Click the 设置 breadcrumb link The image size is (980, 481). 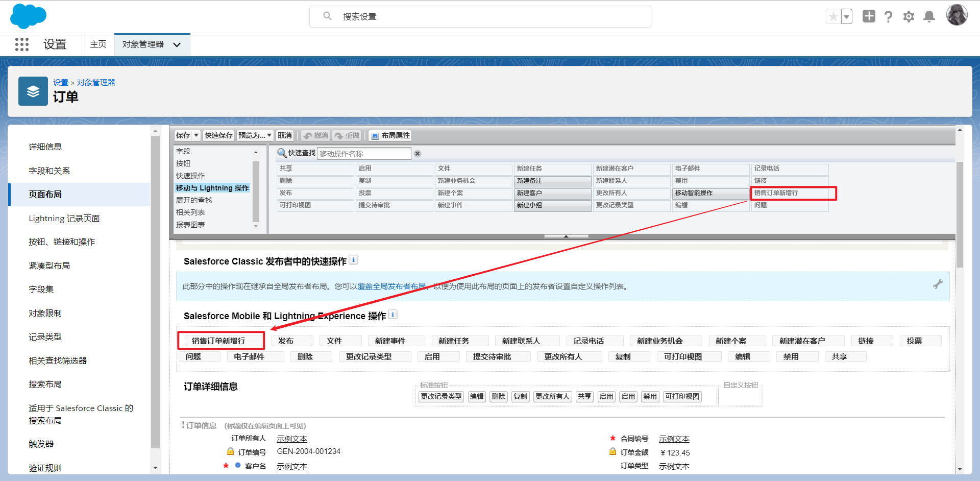pyautogui.click(x=61, y=82)
